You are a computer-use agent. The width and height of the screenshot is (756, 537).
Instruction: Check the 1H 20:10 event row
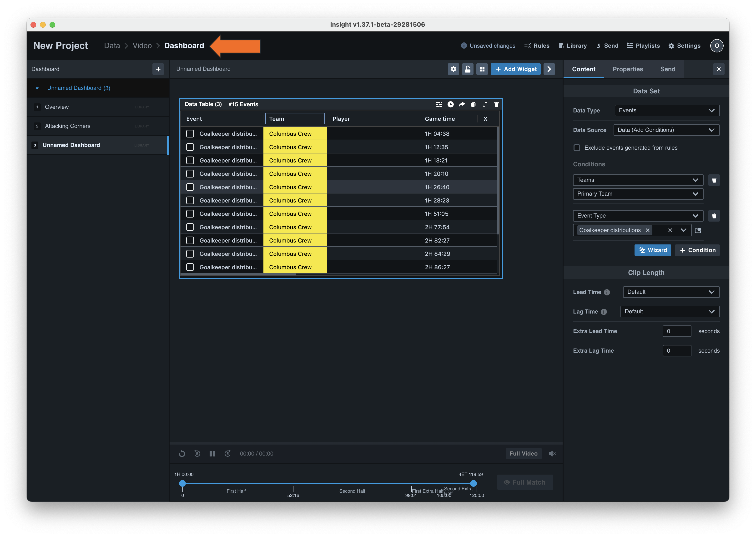[x=190, y=174]
